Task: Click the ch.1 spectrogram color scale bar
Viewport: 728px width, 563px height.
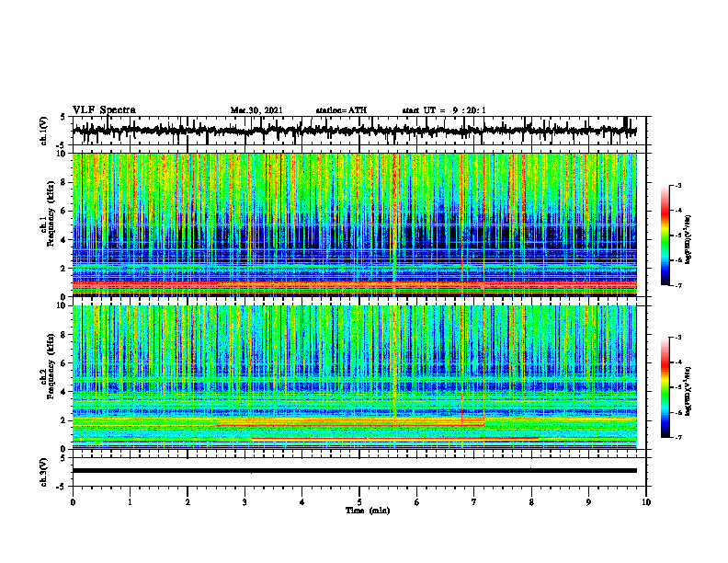Action: [x=665, y=236]
